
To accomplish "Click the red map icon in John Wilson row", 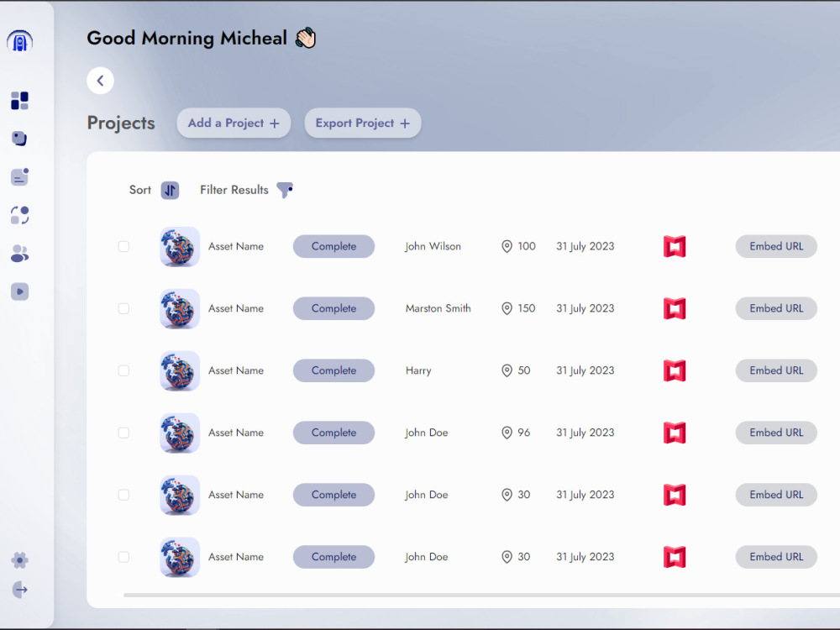I will 675,246.
